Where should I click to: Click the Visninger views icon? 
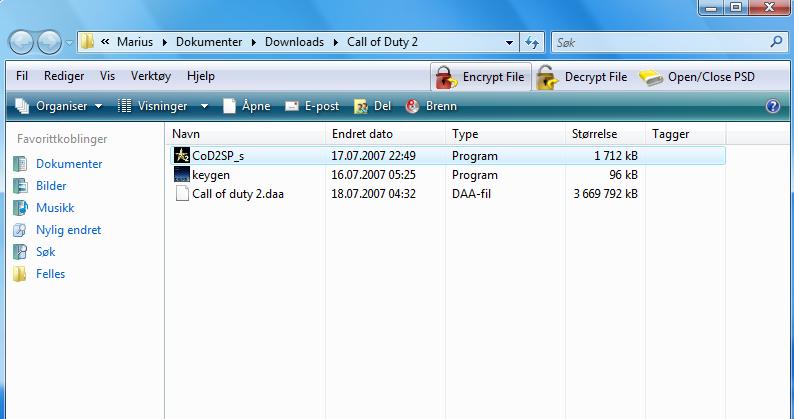(124, 106)
